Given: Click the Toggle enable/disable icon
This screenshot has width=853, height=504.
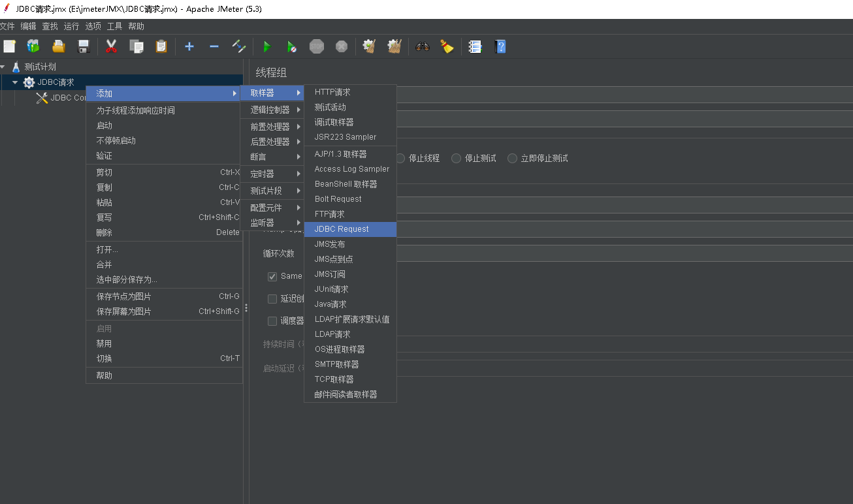Looking at the screenshot, I should click(x=239, y=46).
